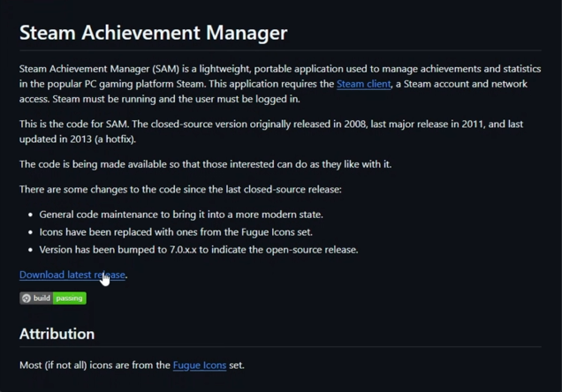Click the bullet about icons being replaced
Screen dimensions: 562x392
[x=175, y=232]
